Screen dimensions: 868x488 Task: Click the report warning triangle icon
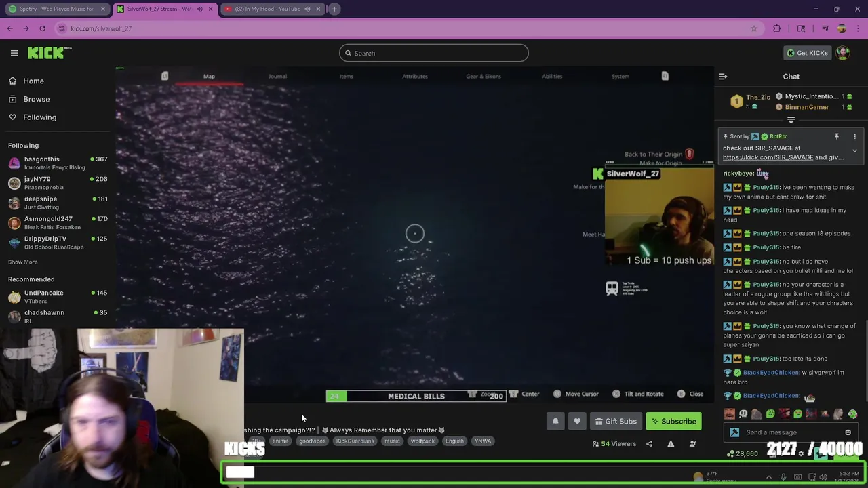coord(671,444)
